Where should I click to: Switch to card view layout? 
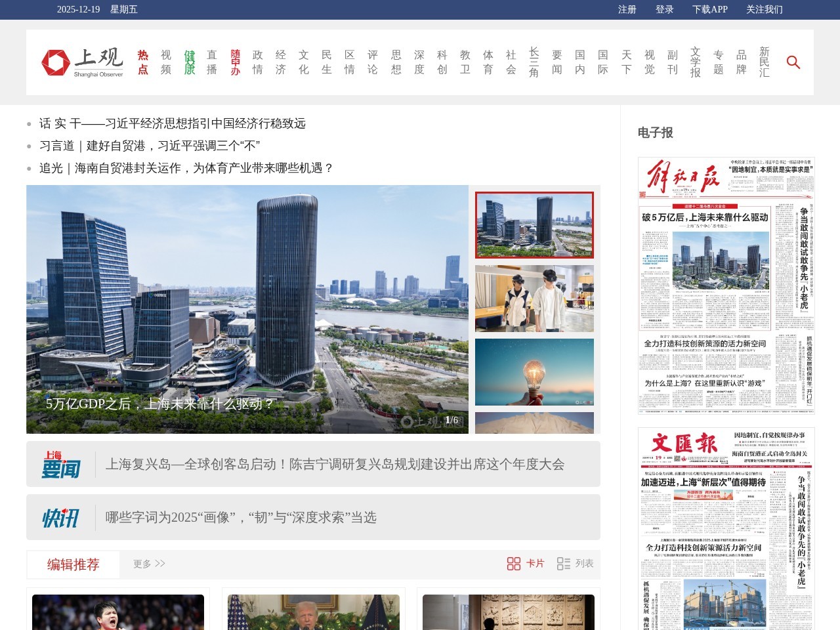526,564
